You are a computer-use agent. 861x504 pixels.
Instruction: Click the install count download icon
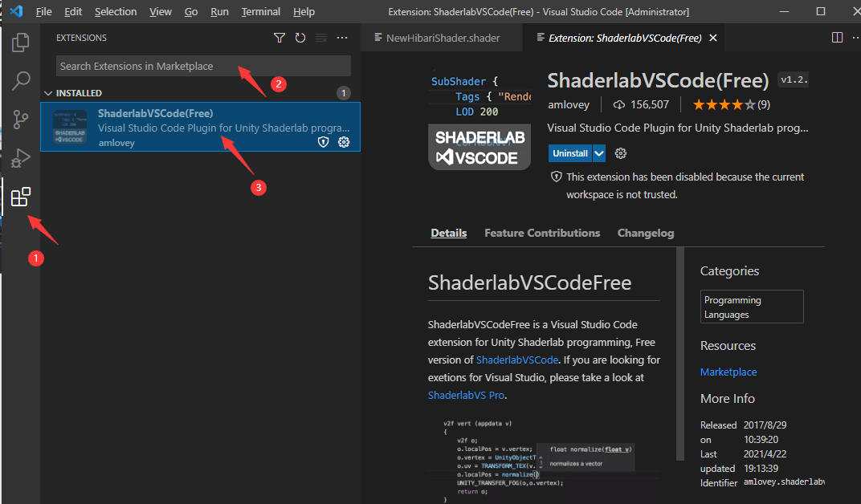618,105
